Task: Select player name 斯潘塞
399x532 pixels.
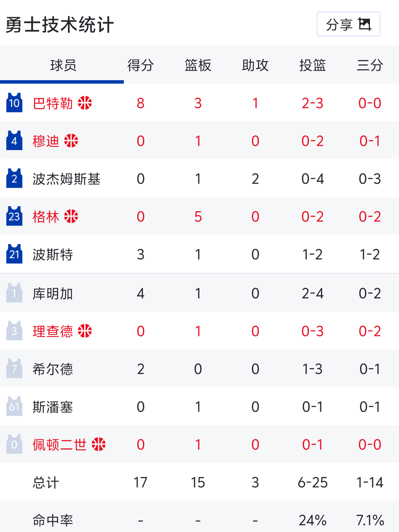Action: [53, 407]
